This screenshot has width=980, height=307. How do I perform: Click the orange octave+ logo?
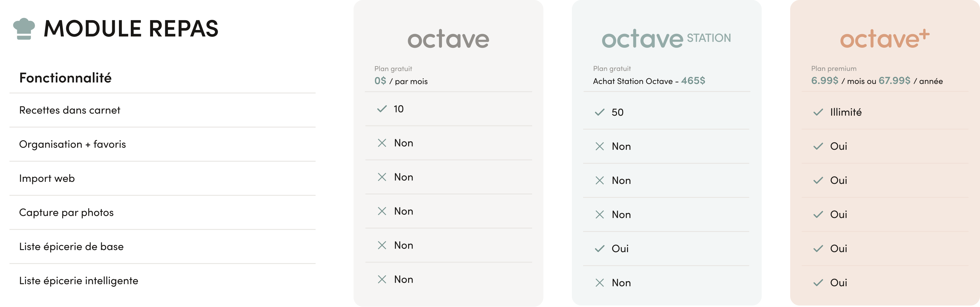click(884, 39)
